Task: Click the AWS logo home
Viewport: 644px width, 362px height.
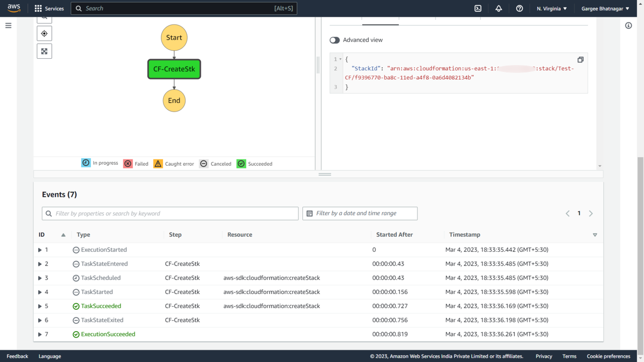Action: tap(14, 8)
